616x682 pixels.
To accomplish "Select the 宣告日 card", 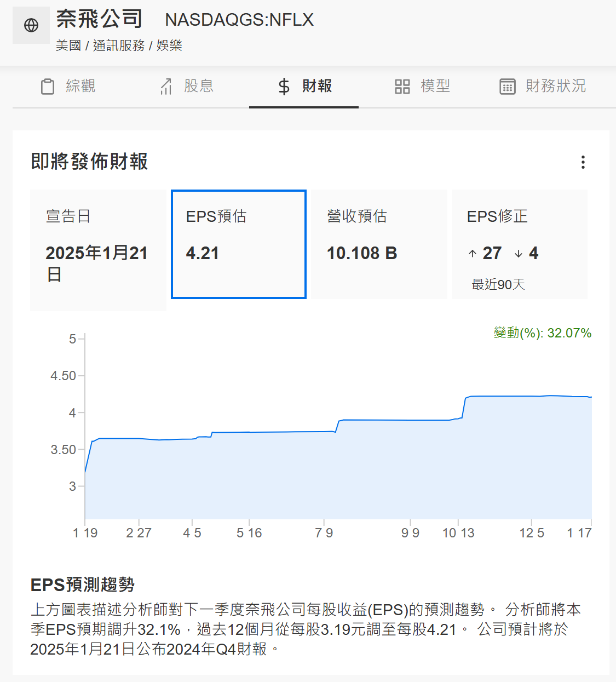I will tap(98, 250).
